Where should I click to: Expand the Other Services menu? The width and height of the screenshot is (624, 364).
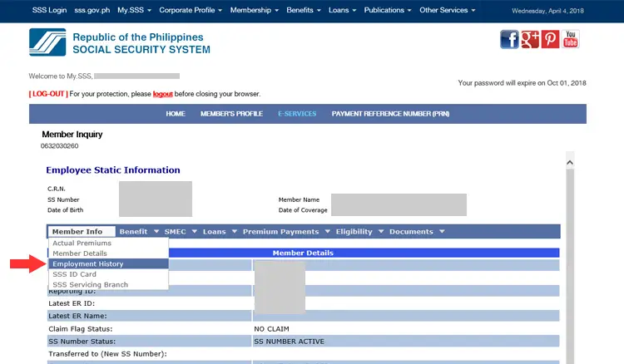click(448, 10)
